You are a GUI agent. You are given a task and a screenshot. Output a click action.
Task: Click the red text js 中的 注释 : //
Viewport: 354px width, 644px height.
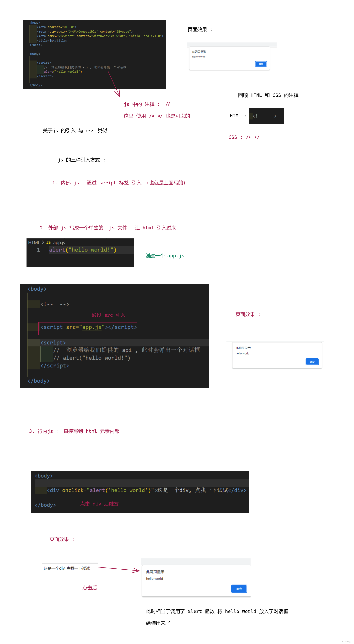point(147,104)
